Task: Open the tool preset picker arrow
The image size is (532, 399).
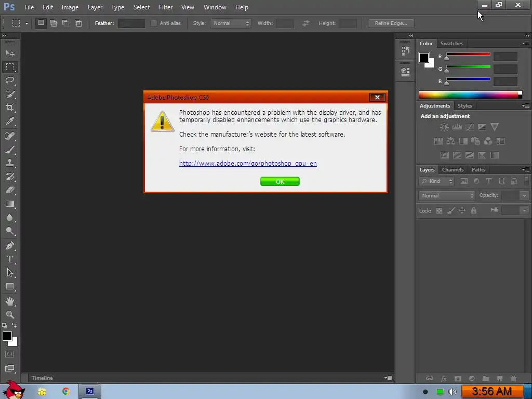Action: tap(26, 23)
